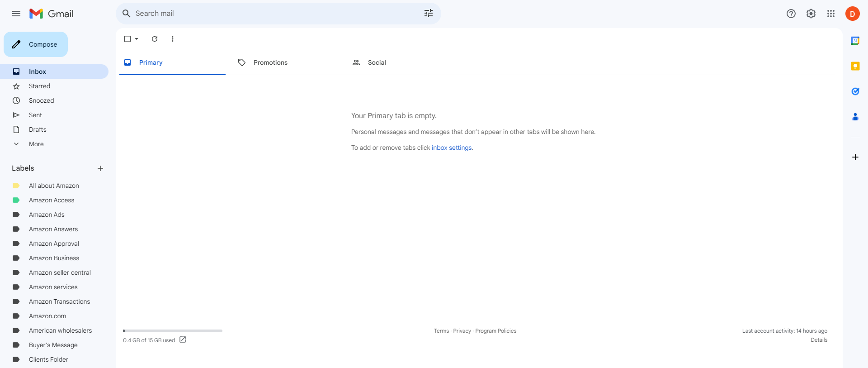Click the green Amazon Access label icon

click(x=16, y=200)
